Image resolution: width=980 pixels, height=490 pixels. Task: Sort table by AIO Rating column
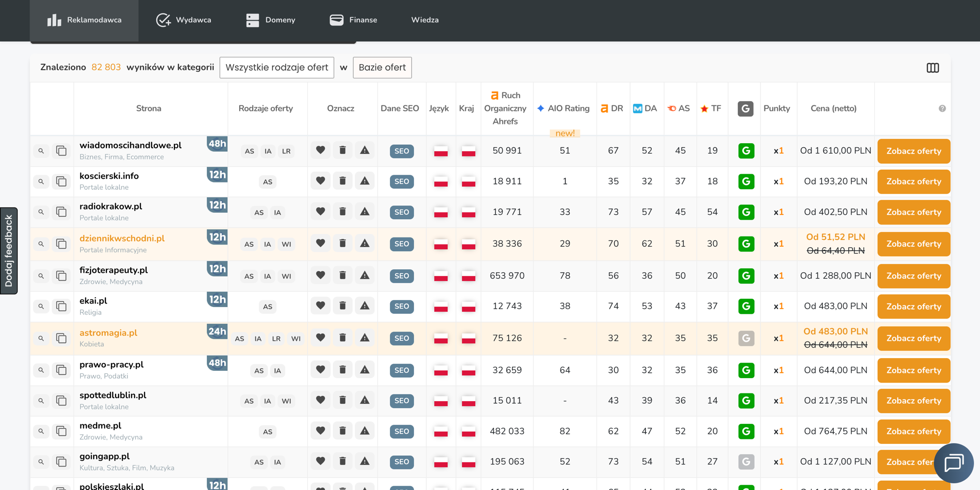point(563,108)
